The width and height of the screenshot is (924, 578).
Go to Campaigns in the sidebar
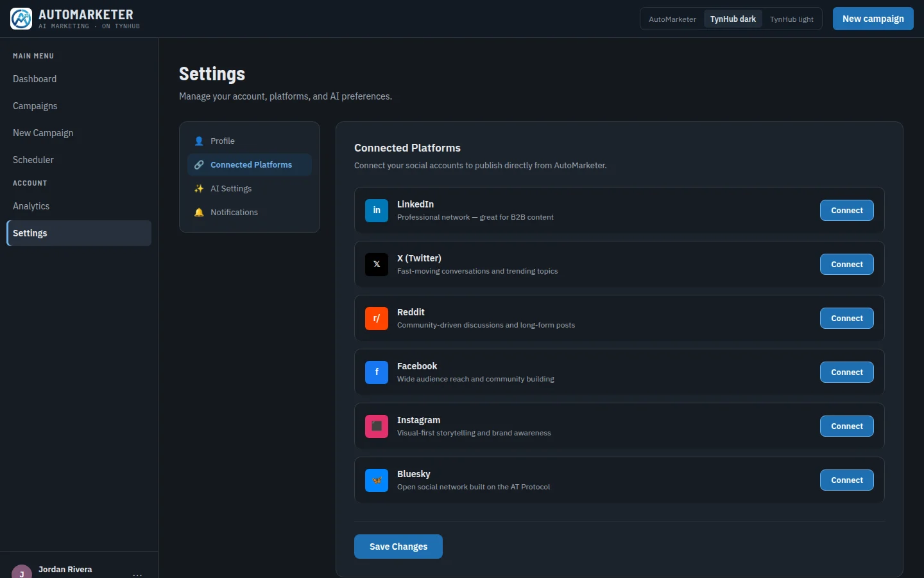(79, 106)
